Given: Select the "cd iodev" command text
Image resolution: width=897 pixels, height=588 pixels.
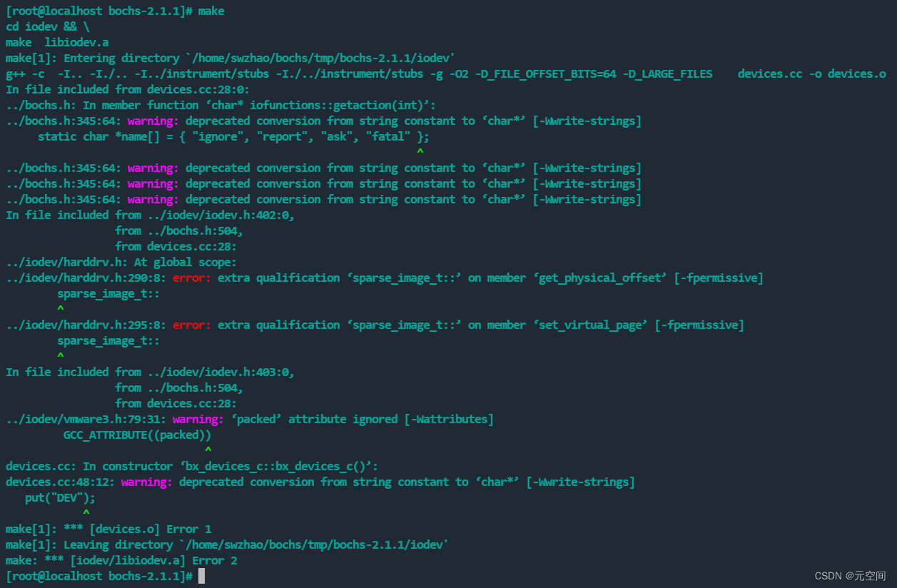Looking at the screenshot, I should tap(31, 26).
